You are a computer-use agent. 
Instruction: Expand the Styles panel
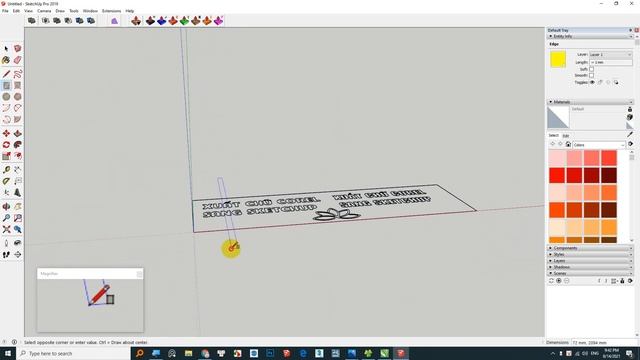pos(590,254)
